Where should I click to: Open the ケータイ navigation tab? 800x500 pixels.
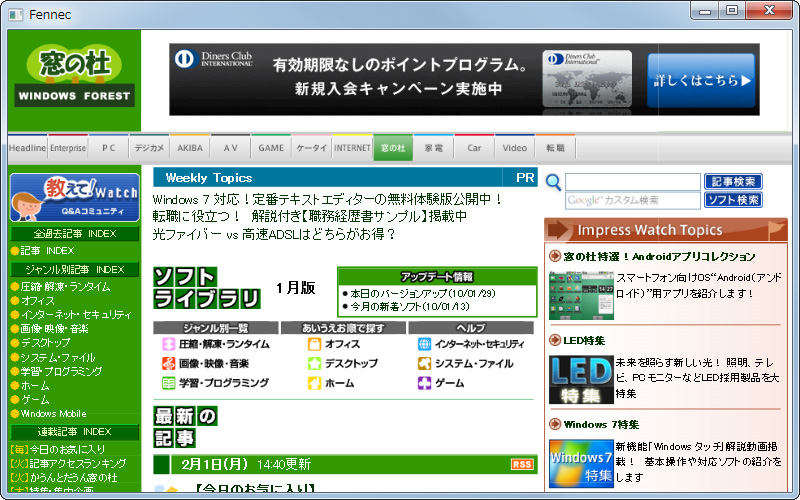(312, 148)
